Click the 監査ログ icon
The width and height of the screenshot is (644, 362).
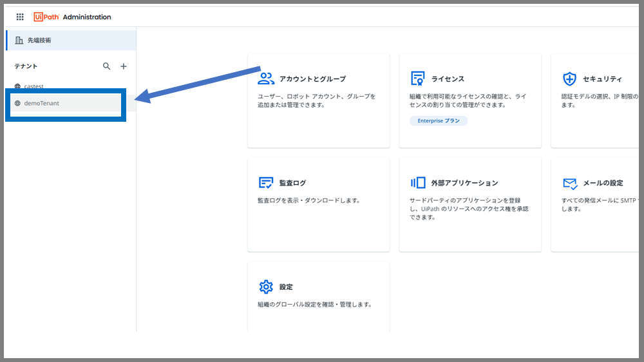[x=266, y=182]
